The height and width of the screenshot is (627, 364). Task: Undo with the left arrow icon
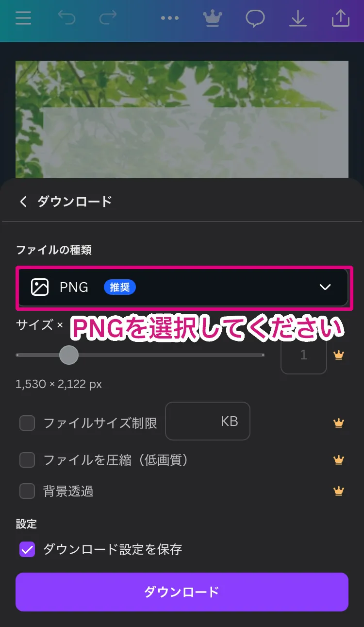pos(66,18)
